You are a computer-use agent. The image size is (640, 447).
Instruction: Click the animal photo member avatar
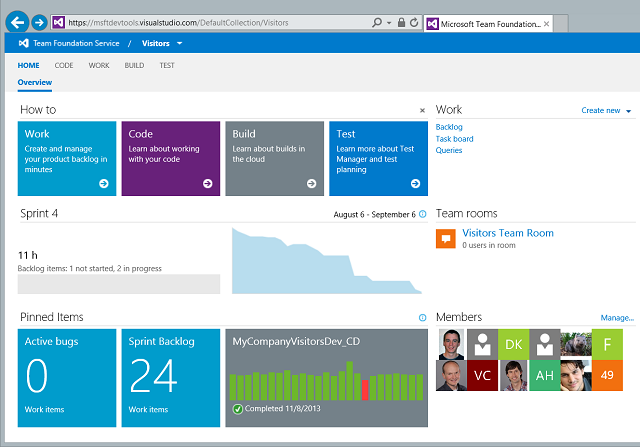pyautogui.click(x=576, y=345)
